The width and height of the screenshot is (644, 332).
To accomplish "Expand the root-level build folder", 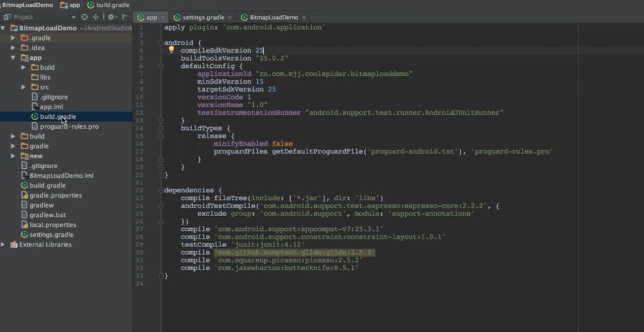I will 13,136.
